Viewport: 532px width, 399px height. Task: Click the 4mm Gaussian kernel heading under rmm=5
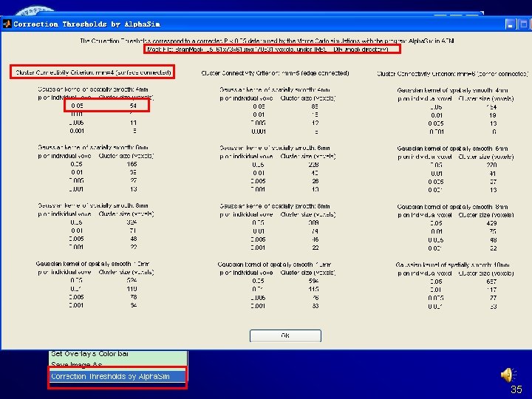point(274,89)
